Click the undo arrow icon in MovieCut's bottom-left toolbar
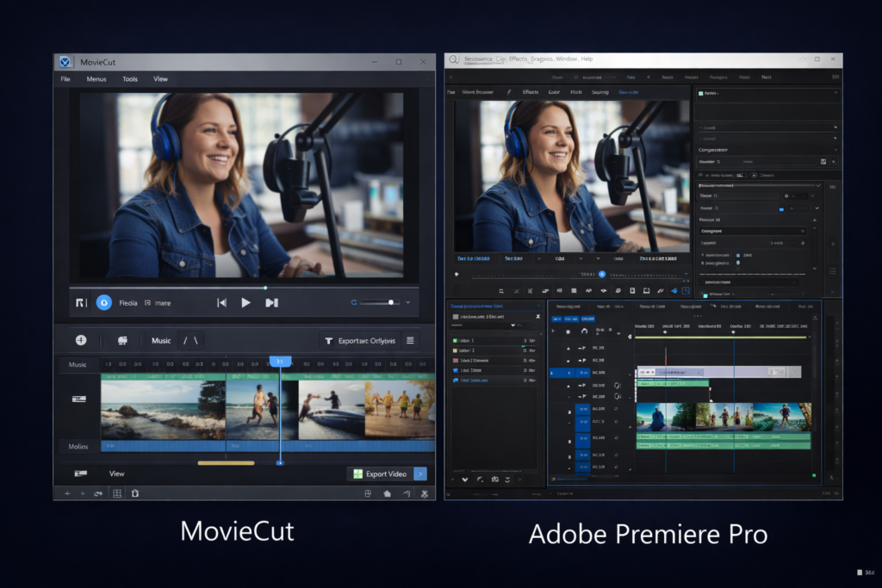The height and width of the screenshot is (588, 882). (x=97, y=493)
